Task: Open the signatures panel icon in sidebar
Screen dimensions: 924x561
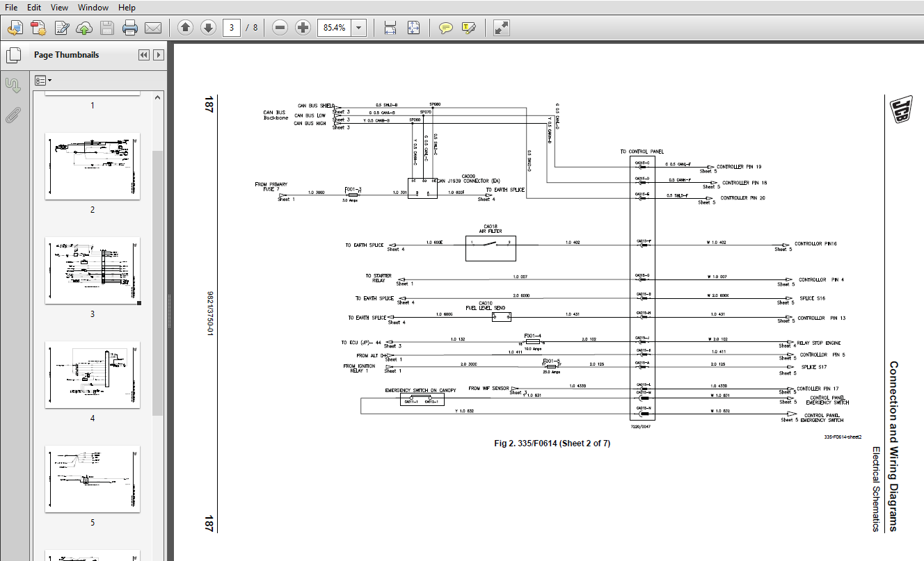Action: pyautogui.click(x=13, y=85)
